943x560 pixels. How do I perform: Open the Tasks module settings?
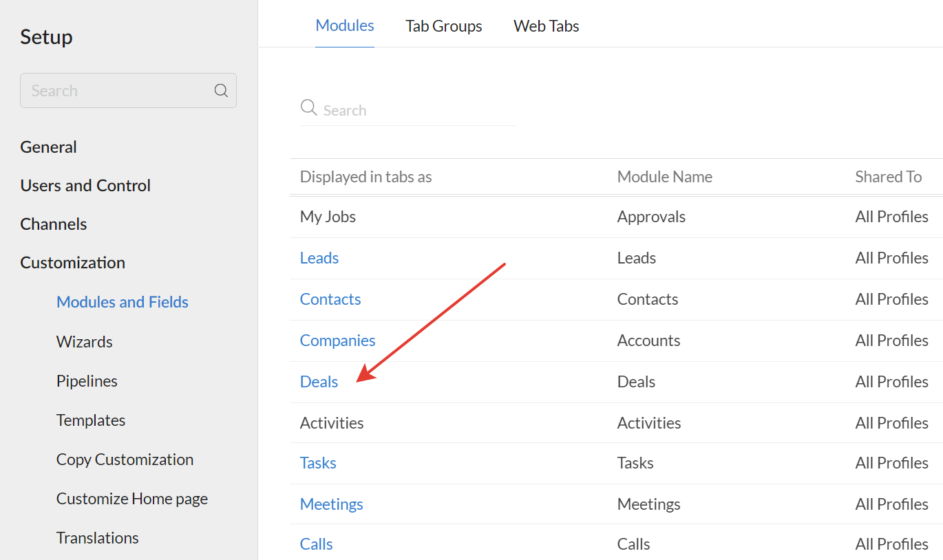[317, 462]
